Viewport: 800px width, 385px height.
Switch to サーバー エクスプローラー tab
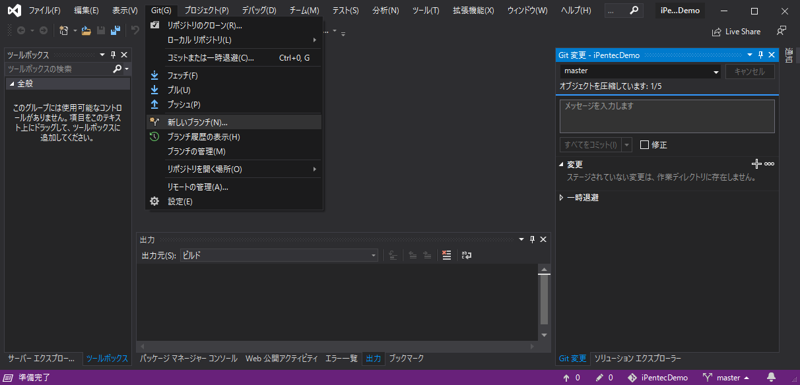[41, 358]
